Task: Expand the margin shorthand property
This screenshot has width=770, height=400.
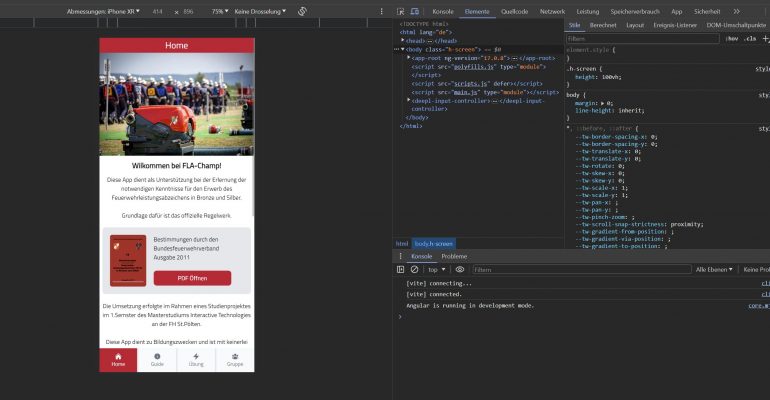Action: [603, 104]
